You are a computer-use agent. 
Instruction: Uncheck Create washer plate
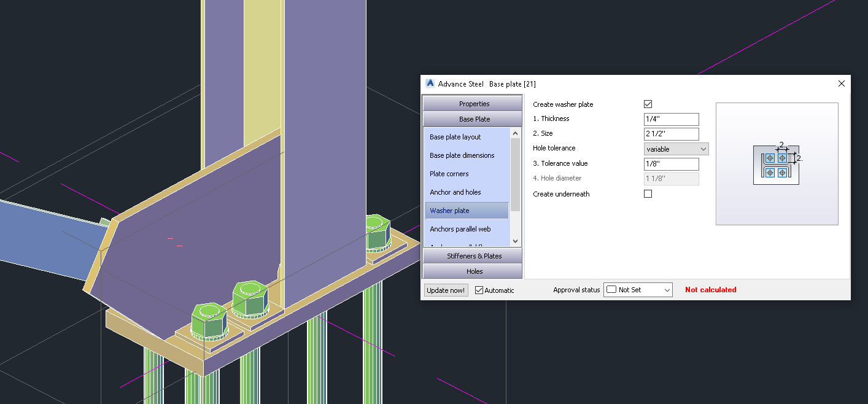click(648, 104)
